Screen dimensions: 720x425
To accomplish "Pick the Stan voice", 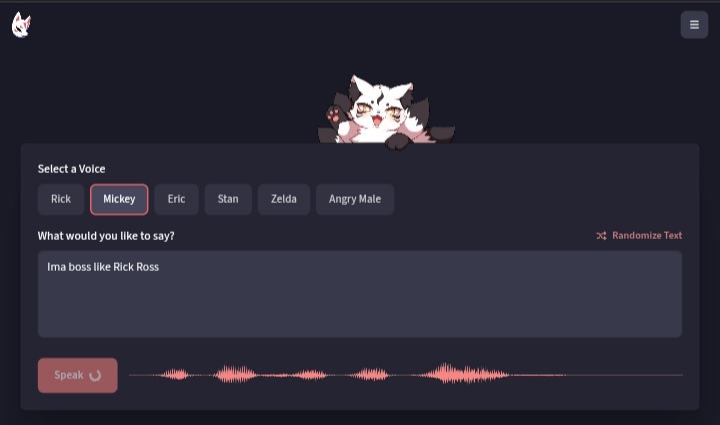I will [x=228, y=199].
